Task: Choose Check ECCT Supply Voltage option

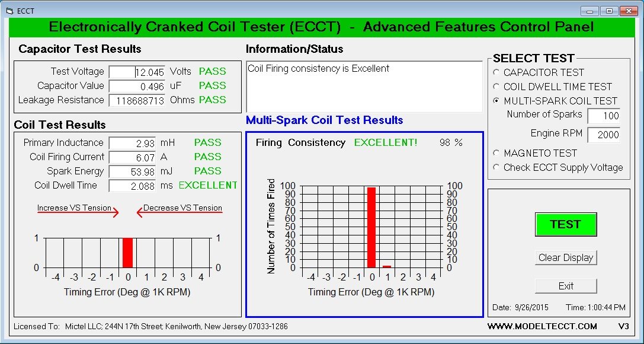Action: click(496, 167)
